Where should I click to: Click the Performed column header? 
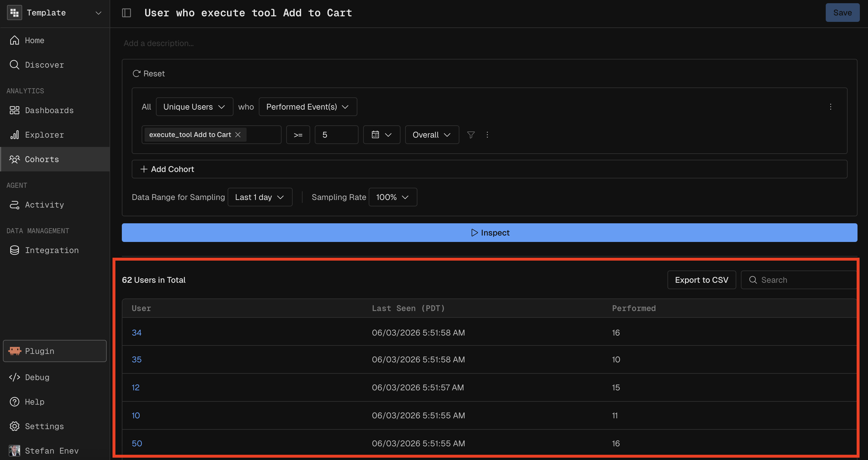634,308
